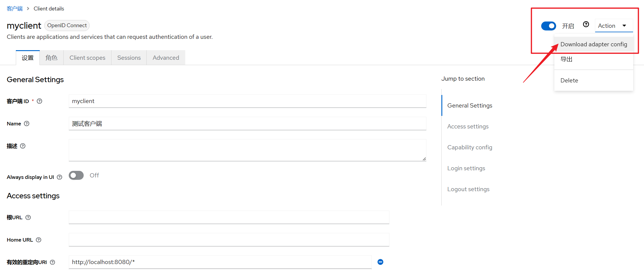
Task: Jump to Access settings section
Action: 468,126
